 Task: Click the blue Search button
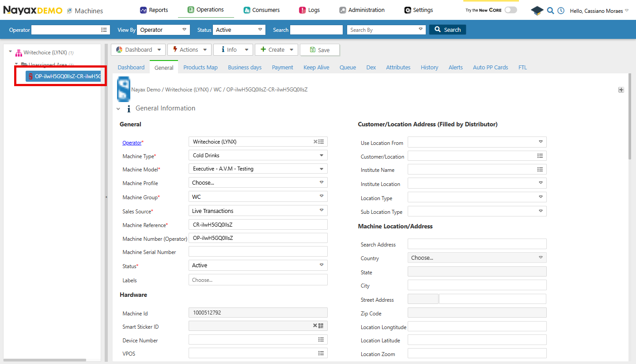(x=447, y=30)
